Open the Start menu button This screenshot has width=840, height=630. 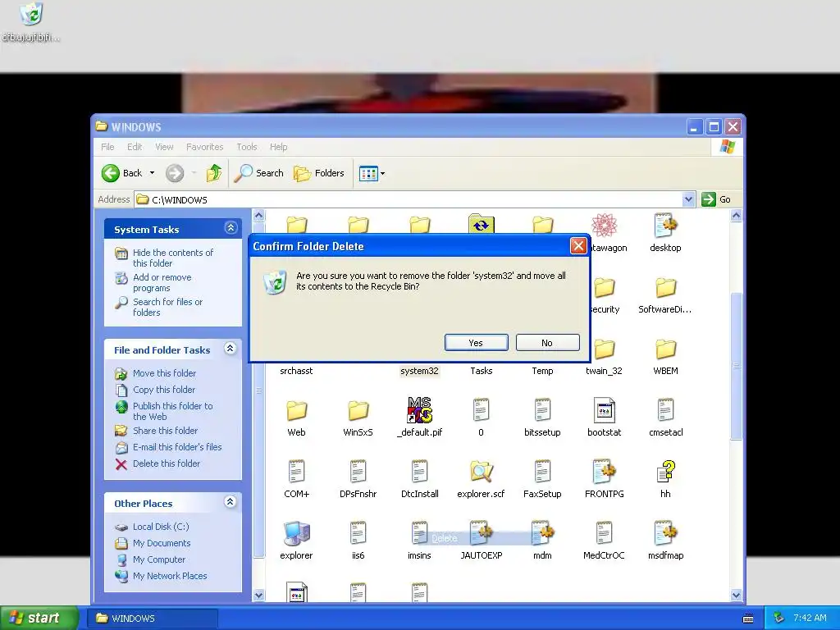39,618
